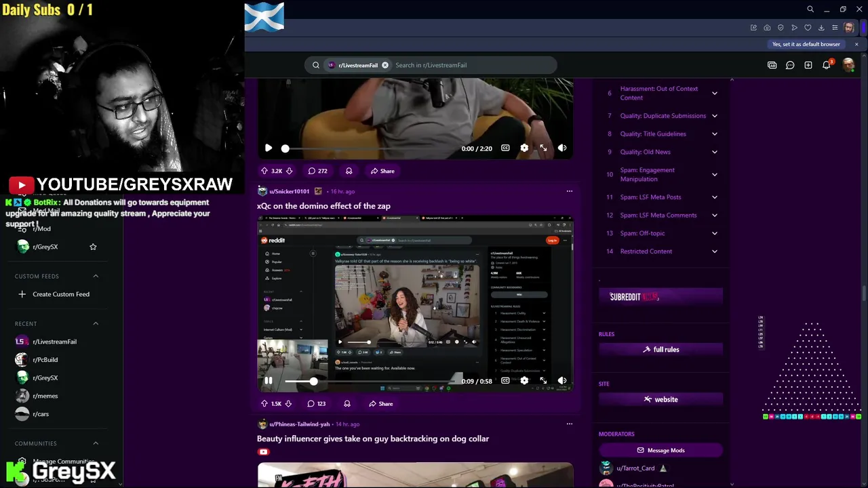The image size is (868, 488).
Task: Give an award to the 3.2K post
Action: pyautogui.click(x=349, y=171)
